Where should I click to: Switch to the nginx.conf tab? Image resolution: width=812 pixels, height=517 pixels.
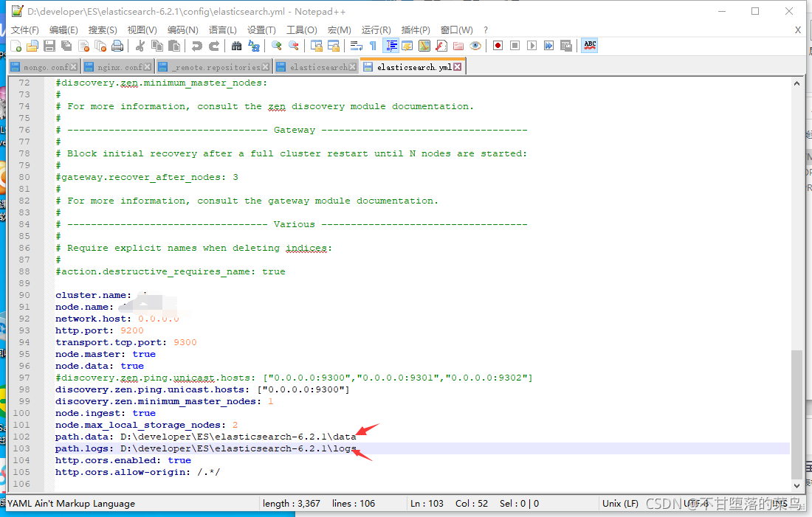(x=117, y=67)
